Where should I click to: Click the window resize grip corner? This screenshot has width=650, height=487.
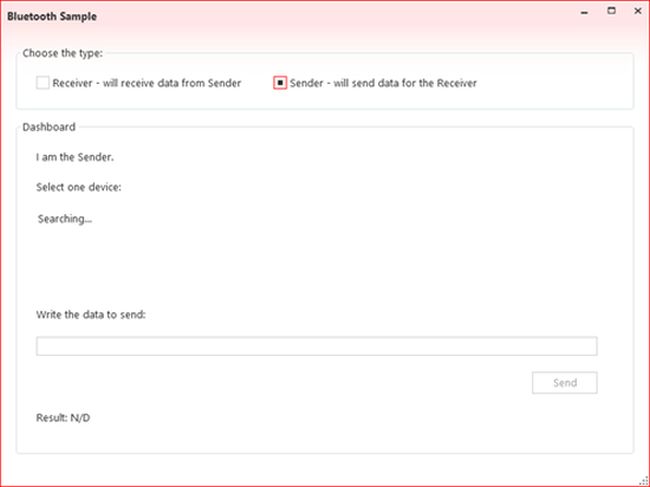click(643, 480)
